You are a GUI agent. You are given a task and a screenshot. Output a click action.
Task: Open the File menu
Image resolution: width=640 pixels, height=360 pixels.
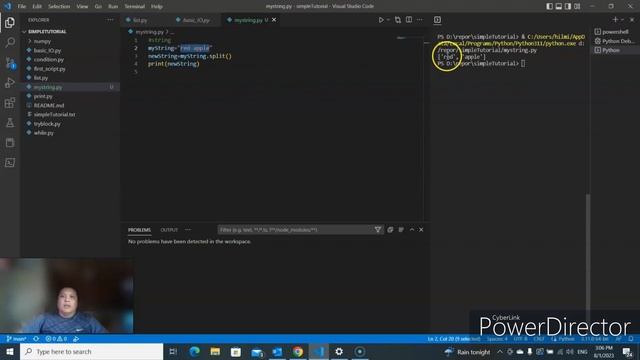point(22,7)
